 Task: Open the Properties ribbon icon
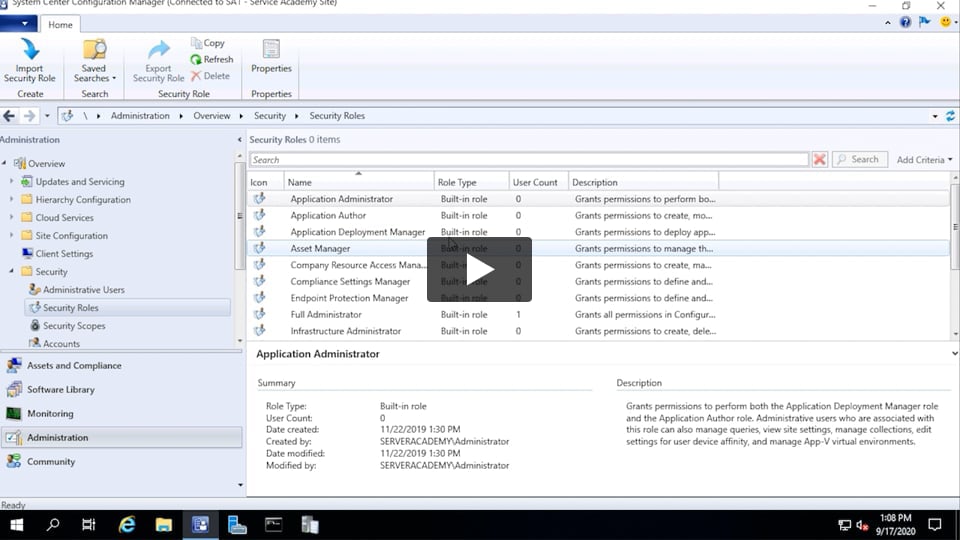271,50
